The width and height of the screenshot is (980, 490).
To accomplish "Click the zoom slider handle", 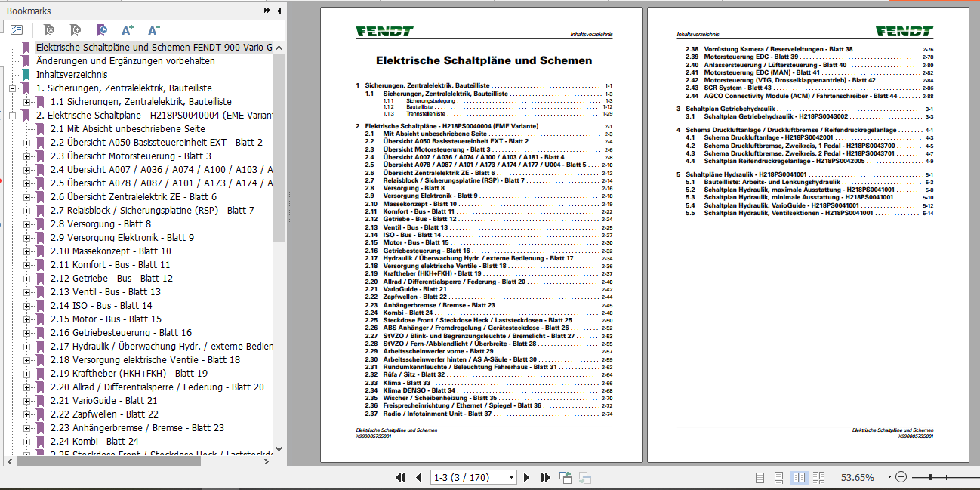I will [x=929, y=477].
